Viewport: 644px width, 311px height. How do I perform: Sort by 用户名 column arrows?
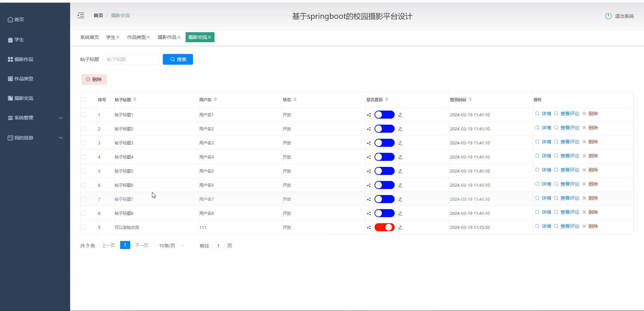215,100
